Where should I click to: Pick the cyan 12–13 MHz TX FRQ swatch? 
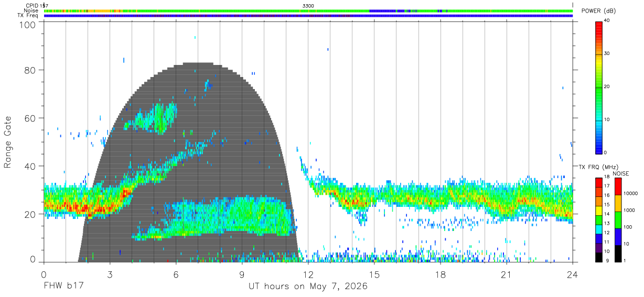click(598, 229)
